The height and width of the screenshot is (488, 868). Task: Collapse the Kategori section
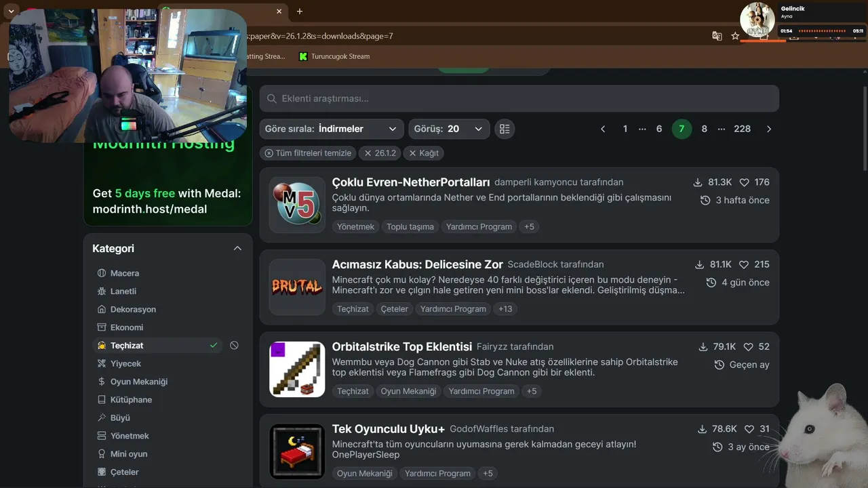[x=237, y=249]
